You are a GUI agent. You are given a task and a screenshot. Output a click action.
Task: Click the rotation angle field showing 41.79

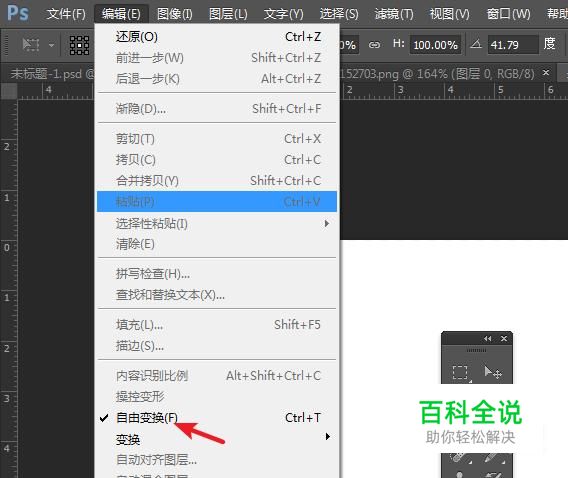point(513,45)
